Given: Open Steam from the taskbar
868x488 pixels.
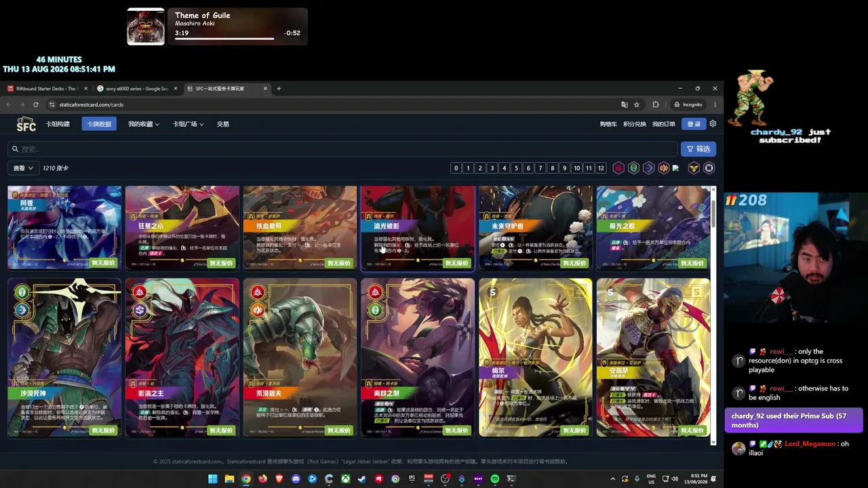Looking at the screenshot, I should click(362, 479).
